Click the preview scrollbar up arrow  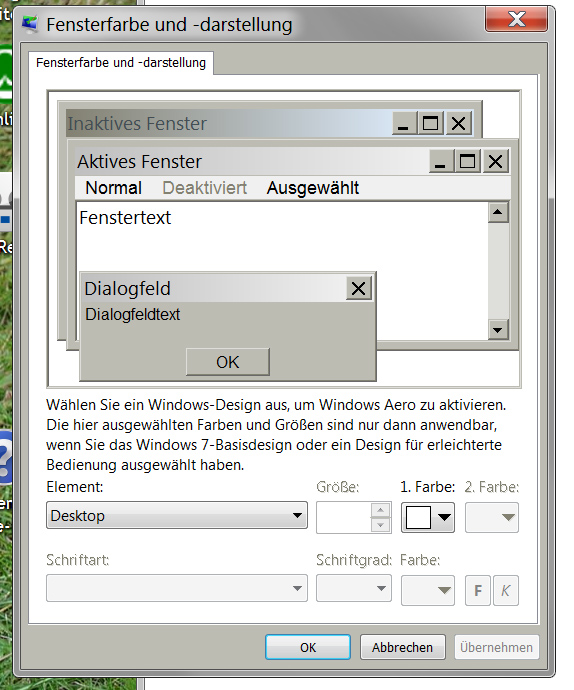(x=498, y=213)
